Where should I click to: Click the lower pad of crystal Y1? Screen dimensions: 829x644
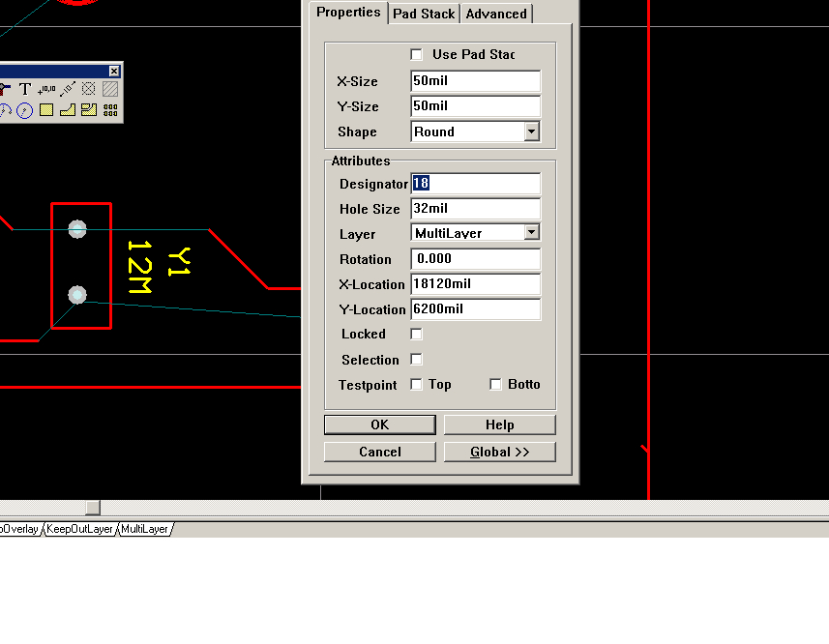(77, 295)
